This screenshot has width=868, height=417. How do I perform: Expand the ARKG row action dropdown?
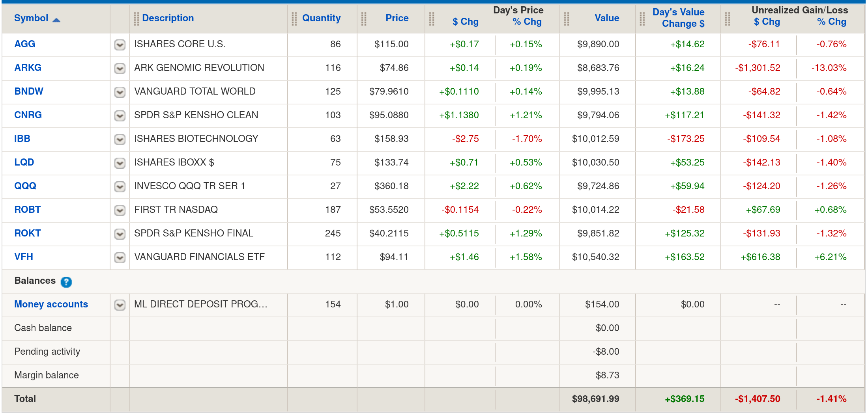120,68
